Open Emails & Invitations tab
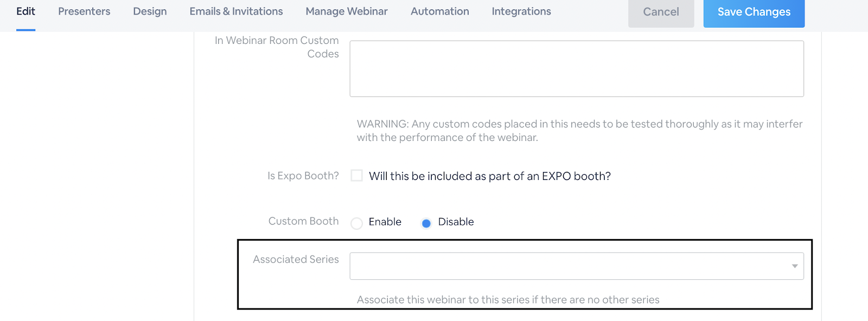The width and height of the screenshot is (868, 321). pyautogui.click(x=236, y=11)
